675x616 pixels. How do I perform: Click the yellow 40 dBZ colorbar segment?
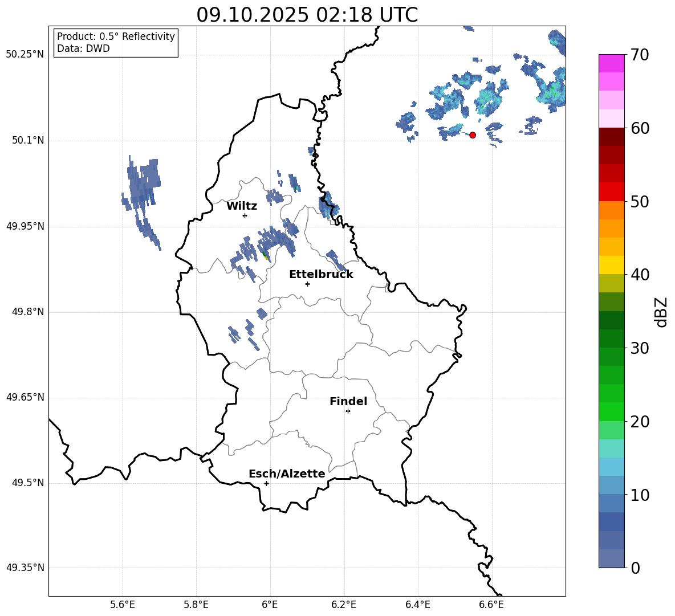point(611,265)
